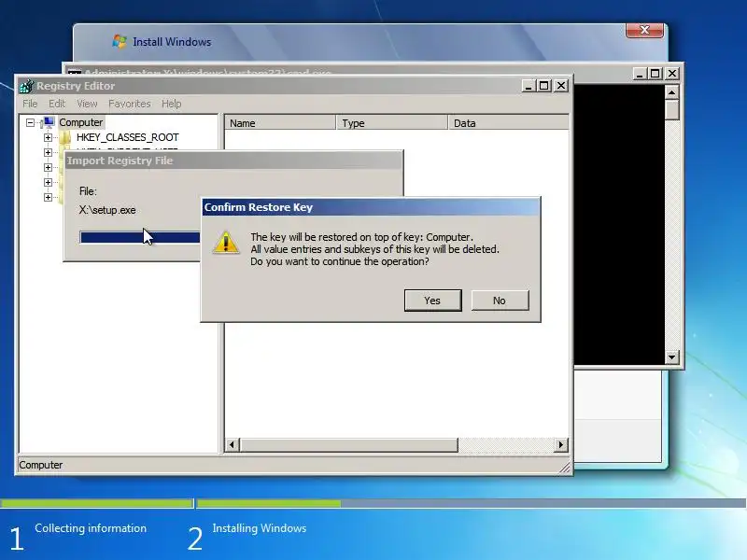
Task: Minimize the command prompt window
Action: tap(640, 74)
